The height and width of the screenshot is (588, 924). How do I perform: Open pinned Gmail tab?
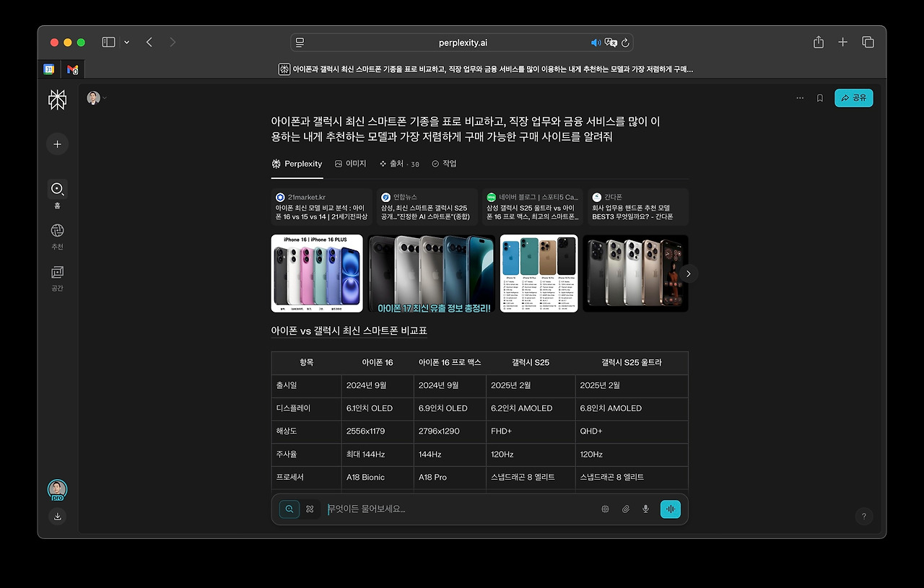(73, 69)
